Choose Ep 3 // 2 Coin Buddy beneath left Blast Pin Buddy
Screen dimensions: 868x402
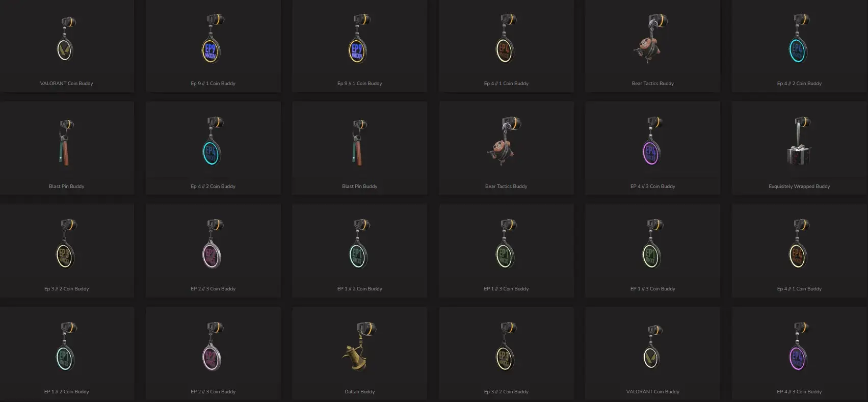coord(66,250)
